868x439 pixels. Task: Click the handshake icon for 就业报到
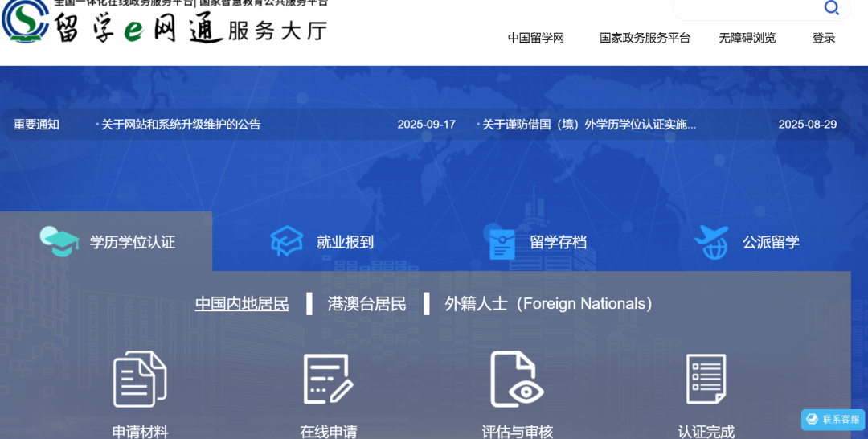point(287,242)
